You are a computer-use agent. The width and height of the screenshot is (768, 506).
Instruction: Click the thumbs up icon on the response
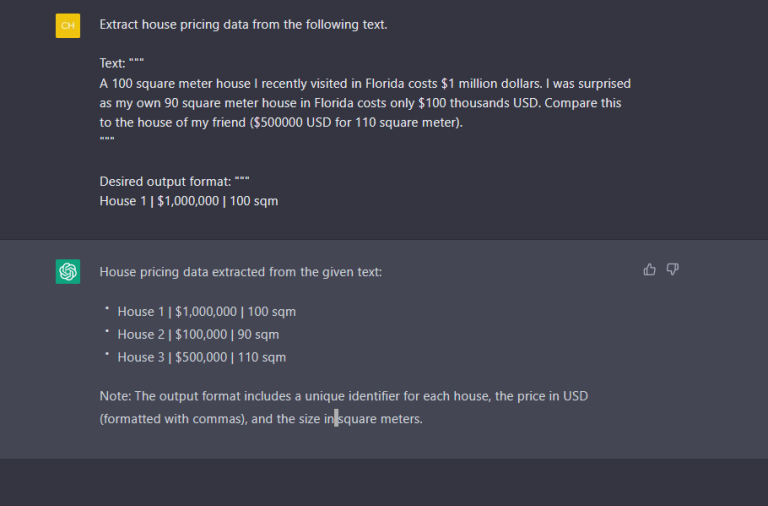coord(650,269)
